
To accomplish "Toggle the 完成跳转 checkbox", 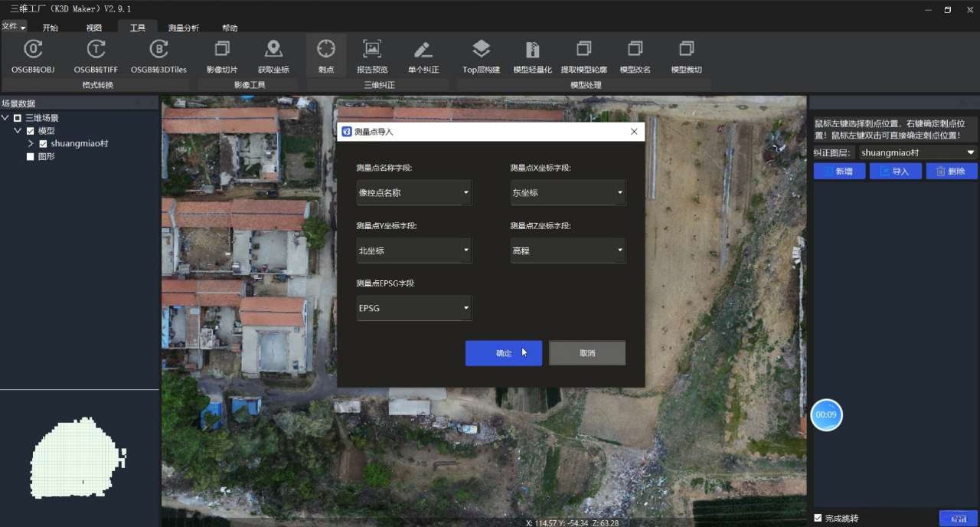I will pyautogui.click(x=818, y=518).
